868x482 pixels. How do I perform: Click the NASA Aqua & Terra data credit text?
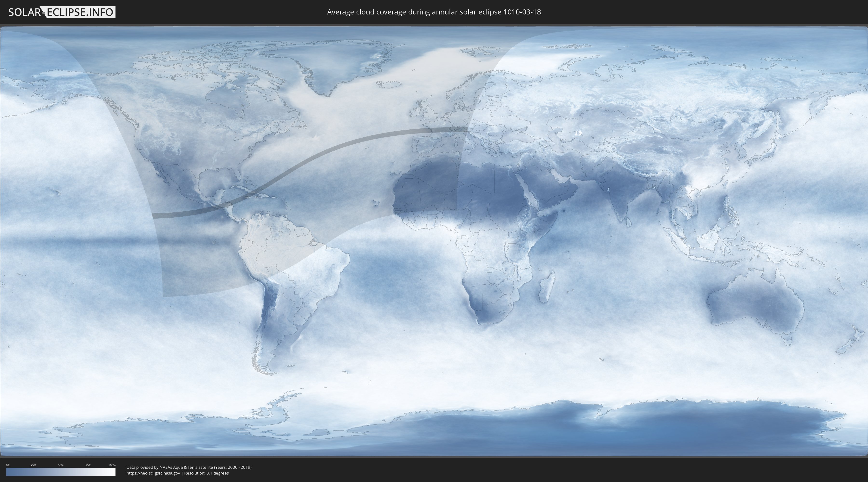[189, 467]
